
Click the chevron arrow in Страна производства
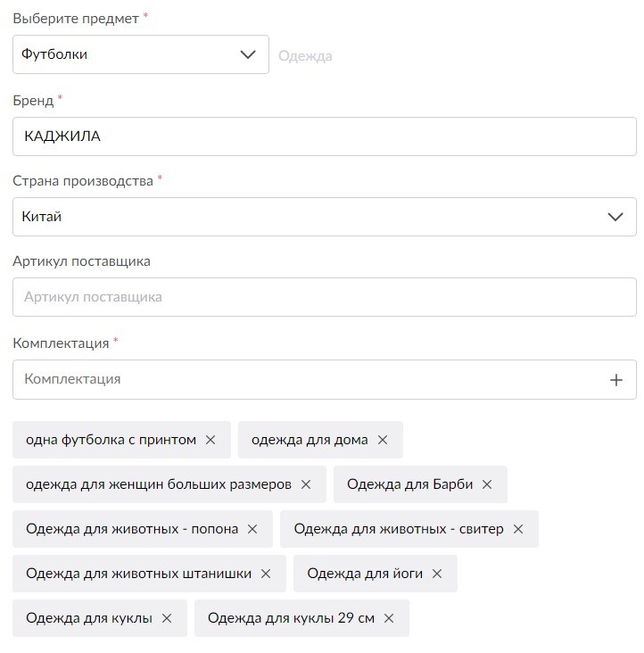[615, 217]
